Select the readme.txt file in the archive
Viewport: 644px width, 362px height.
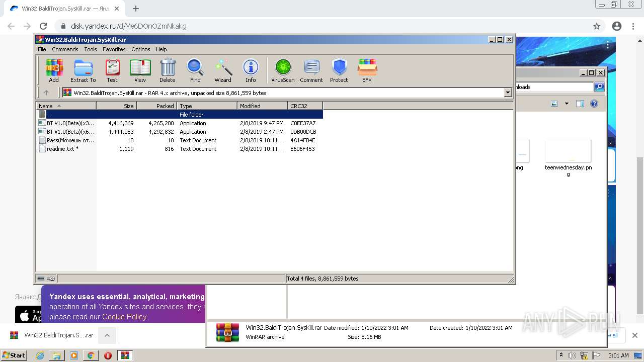[x=180, y=149]
